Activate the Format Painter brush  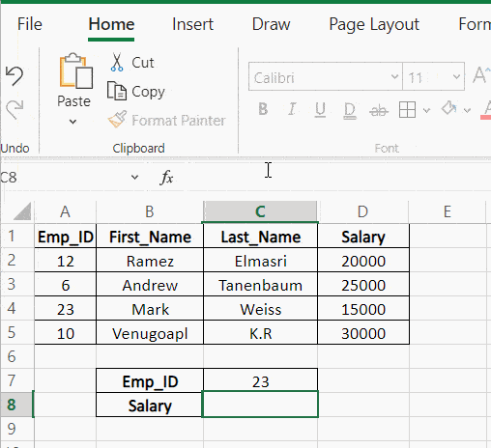(166, 121)
